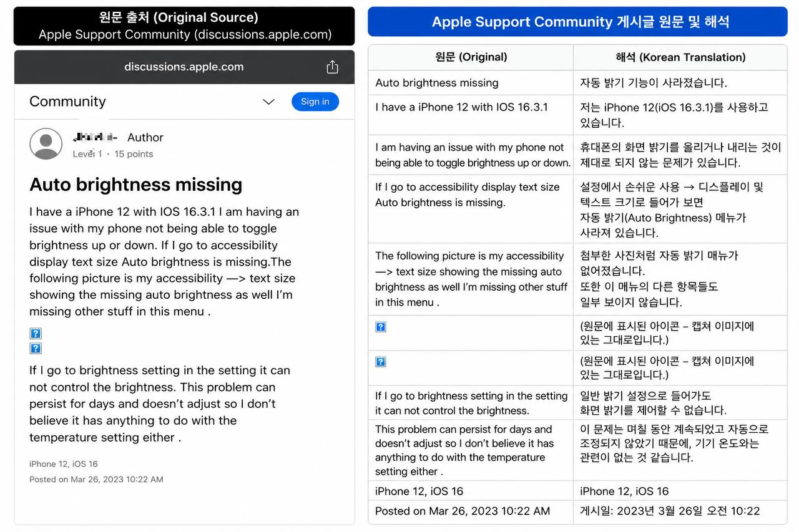Tap the lower missing-image icon in the post
799x532 pixels.
tap(36, 349)
